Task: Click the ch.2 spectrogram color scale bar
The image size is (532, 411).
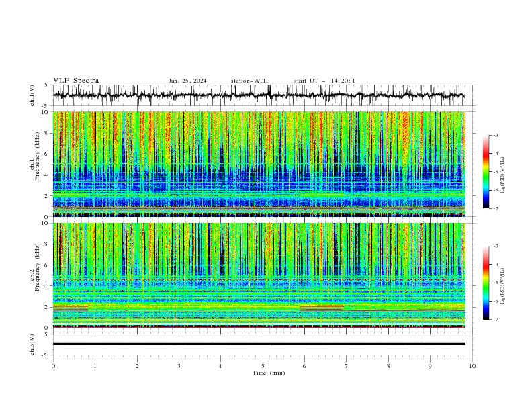Action: click(486, 283)
